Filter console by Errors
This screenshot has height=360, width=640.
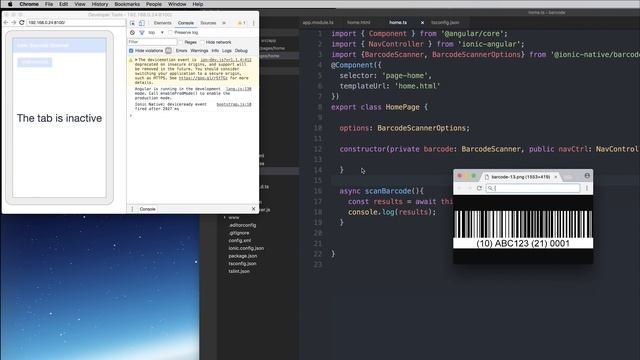coord(181,51)
